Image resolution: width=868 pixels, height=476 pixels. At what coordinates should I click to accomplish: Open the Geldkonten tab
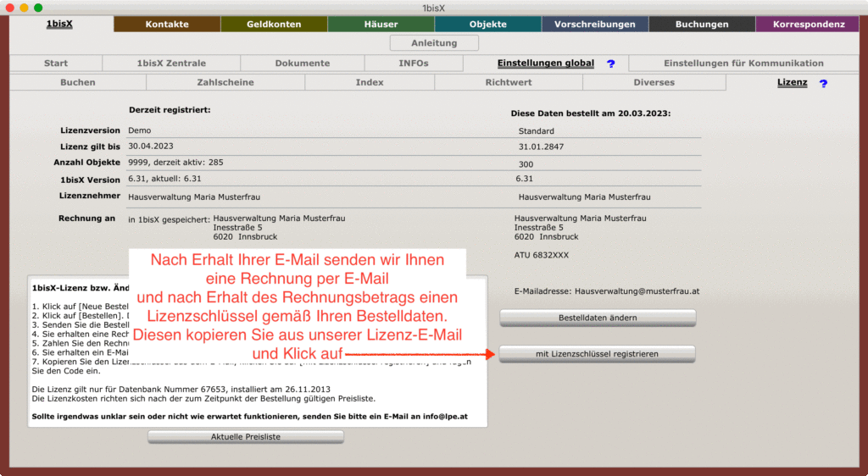(274, 25)
